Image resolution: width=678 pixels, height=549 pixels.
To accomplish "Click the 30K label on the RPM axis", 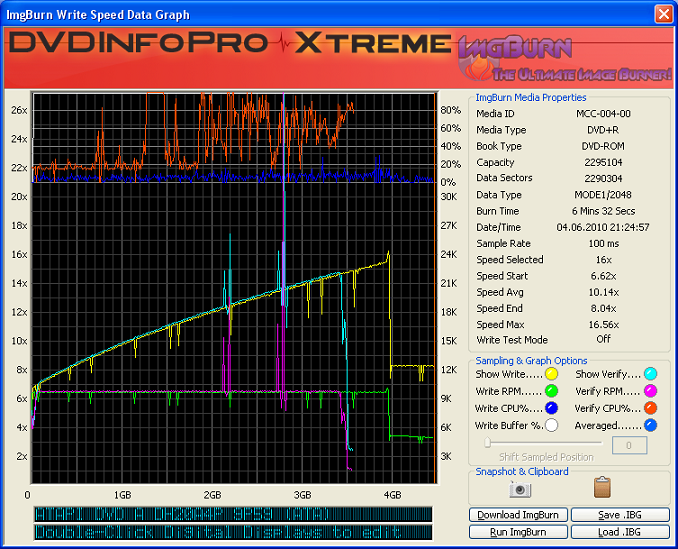I will coord(448,197).
